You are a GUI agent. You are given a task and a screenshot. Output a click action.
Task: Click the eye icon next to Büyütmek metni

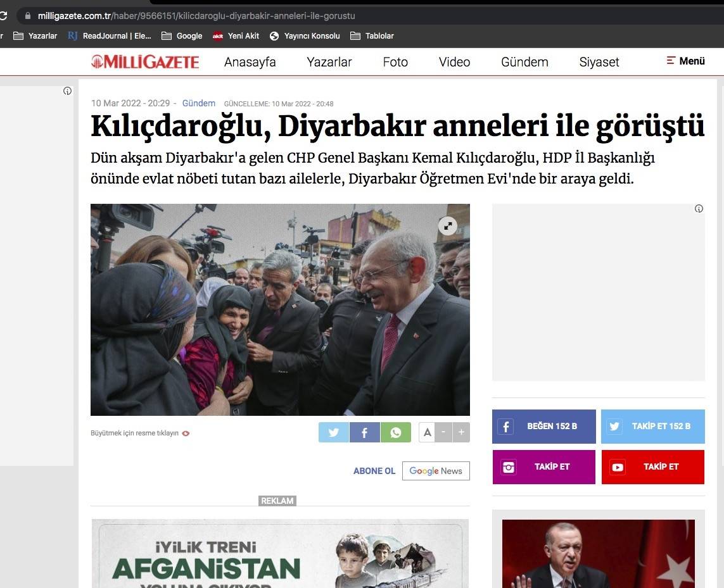185,434
